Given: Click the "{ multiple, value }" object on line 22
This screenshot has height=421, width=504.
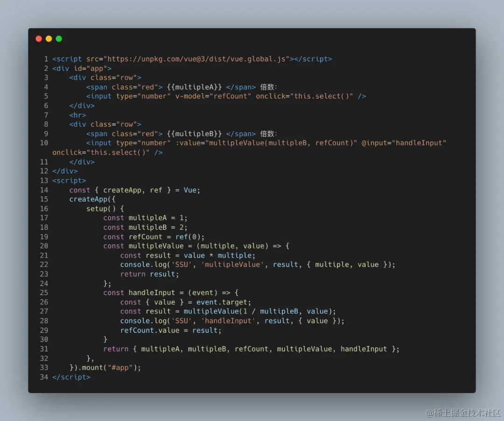Looking at the screenshot, I should [346, 265].
